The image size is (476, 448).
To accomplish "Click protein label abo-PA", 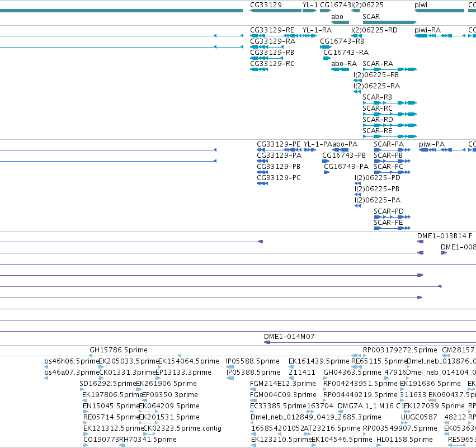I will point(345,144).
